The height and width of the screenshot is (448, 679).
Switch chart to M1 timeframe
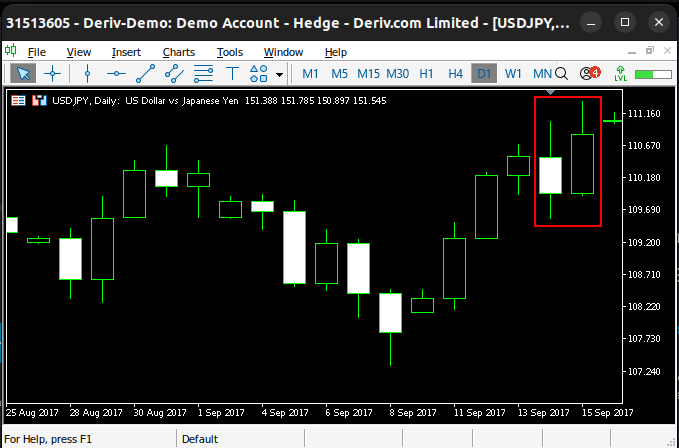[310, 74]
